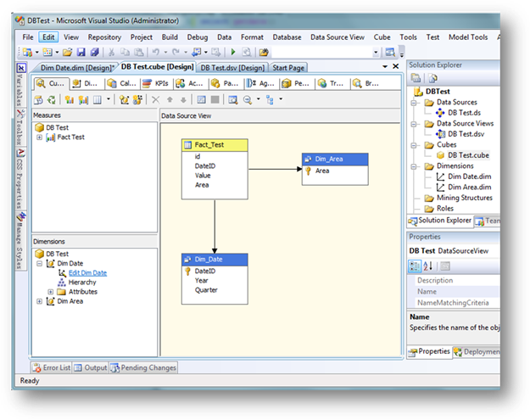Viewport: 530px width, 420px height.
Task: Open the Toolbox side panel
Action: (20, 127)
